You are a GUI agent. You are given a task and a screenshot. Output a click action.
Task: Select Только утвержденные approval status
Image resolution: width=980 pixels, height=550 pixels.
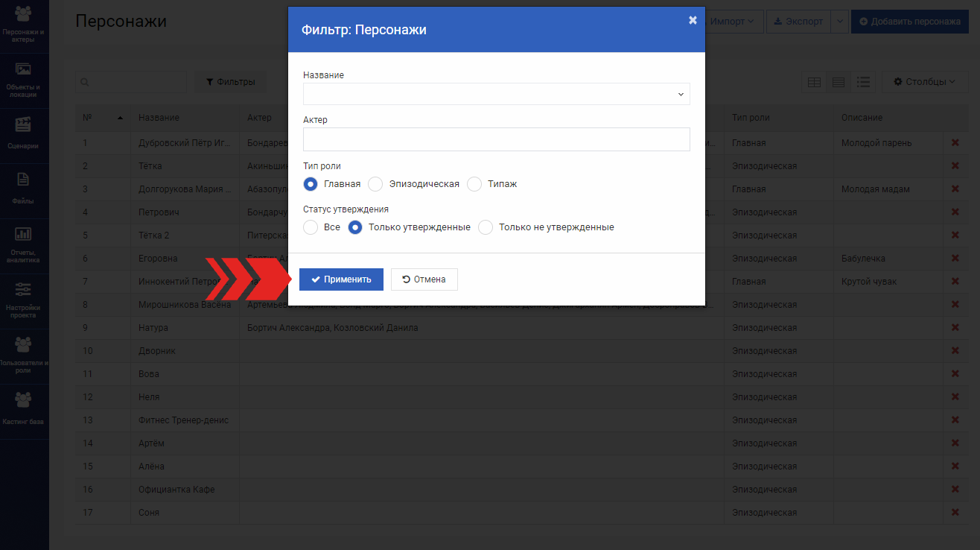pyautogui.click(x=356, y=227)
